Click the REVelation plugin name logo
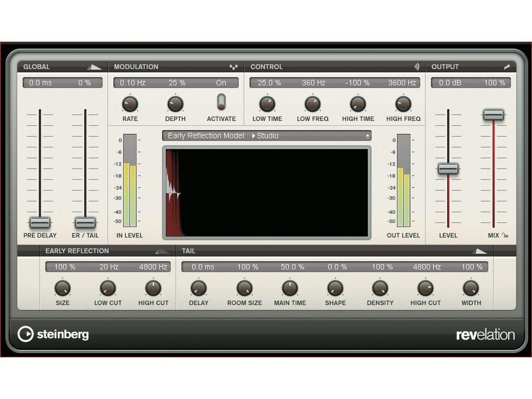Viewport: 532px width, 399px height. coord(486,335)
